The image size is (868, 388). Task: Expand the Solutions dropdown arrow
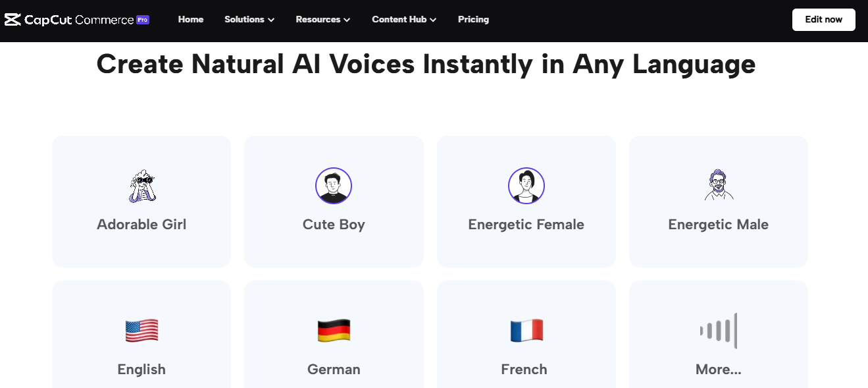click(270, 20)
